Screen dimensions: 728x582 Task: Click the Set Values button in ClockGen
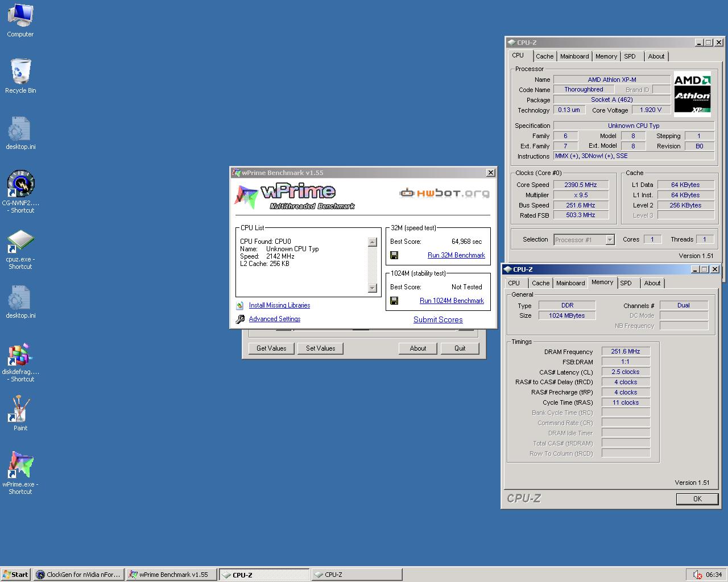pos(320,348)
